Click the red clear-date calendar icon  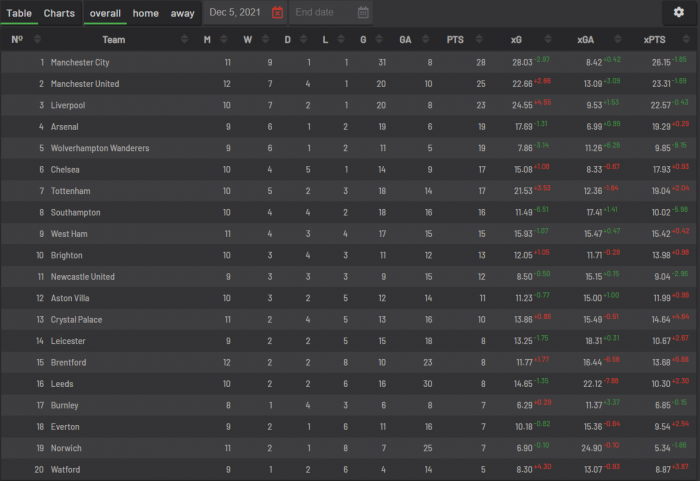(x=277, y=13)
